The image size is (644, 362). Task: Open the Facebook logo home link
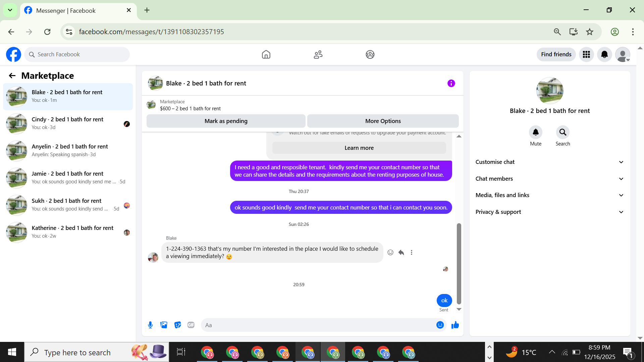(13, 54)
